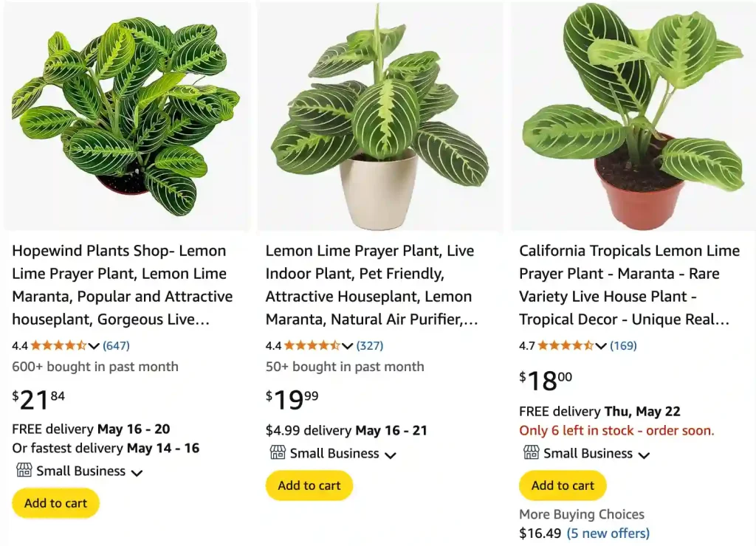Add the California Tropicals plant to cart
The image size is (756, 546).
(563, 485)
